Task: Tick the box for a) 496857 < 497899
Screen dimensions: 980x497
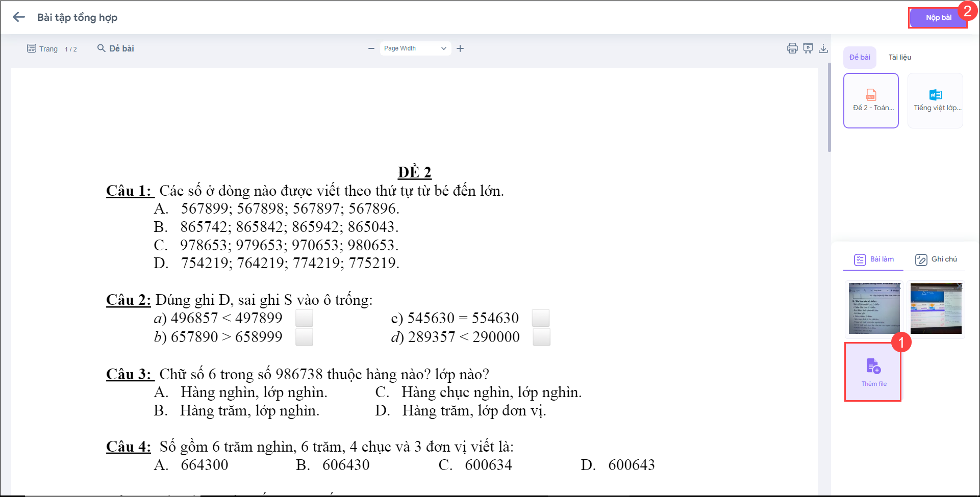Action: (304, 318)
